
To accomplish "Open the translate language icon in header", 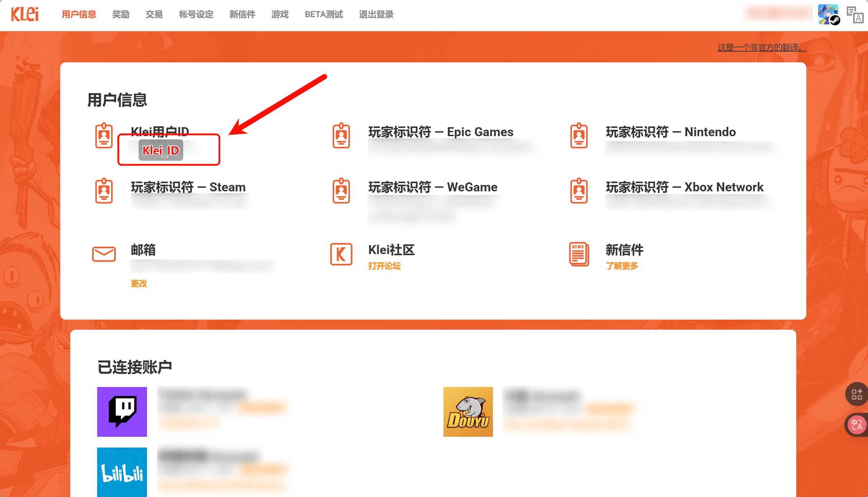I will pos(855,15).
